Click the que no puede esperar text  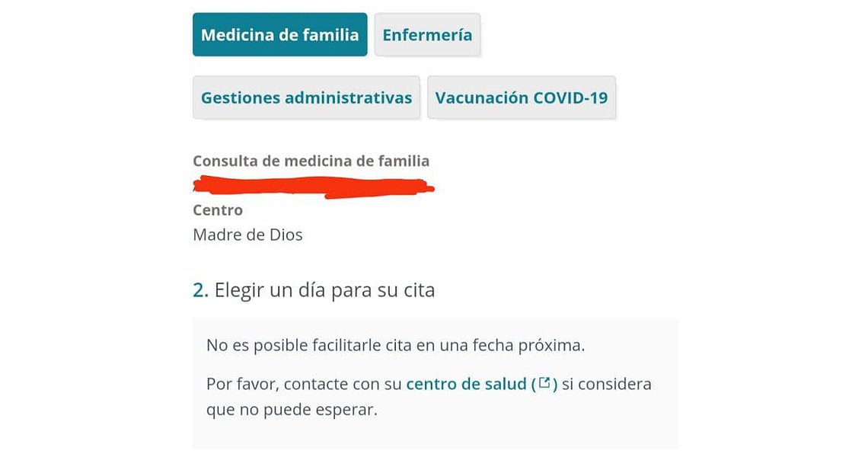coord(292,409)
